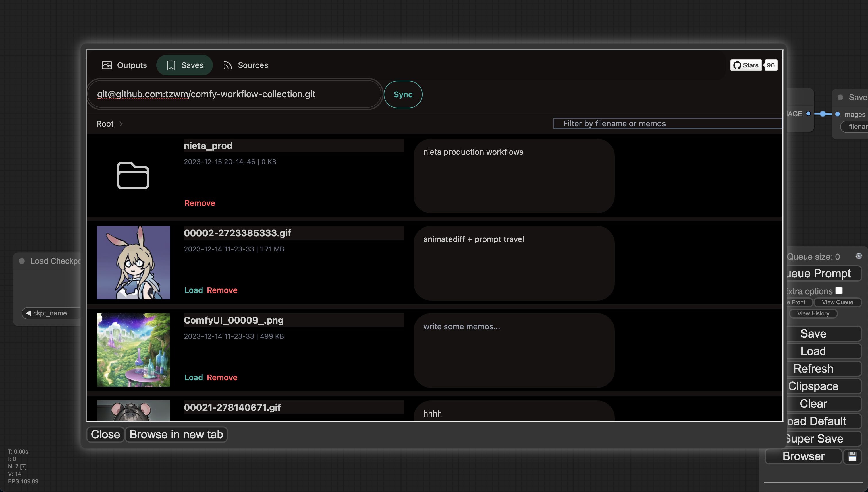Click the Root breadcrumb item

click(x=105, y=124)
